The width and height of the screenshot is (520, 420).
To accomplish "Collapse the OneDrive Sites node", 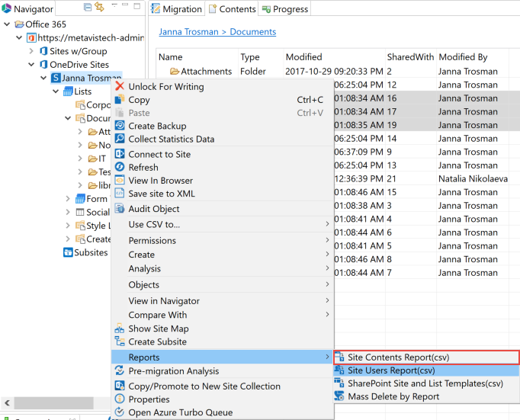I will [32, 65].
